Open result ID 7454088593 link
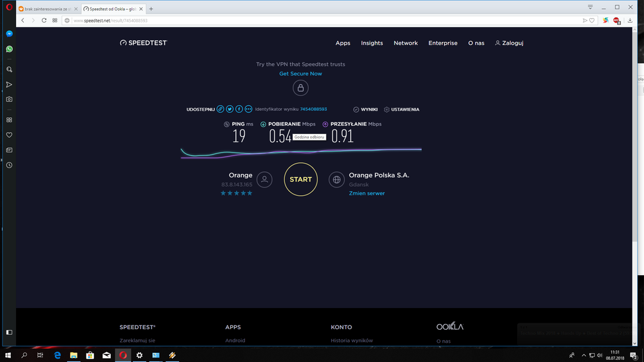This screenshot has width=644, height=362. point(313,109)
